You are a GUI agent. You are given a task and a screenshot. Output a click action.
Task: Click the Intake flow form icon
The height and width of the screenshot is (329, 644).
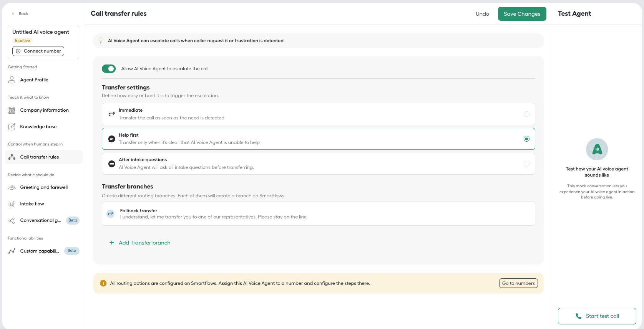point(12,204)
